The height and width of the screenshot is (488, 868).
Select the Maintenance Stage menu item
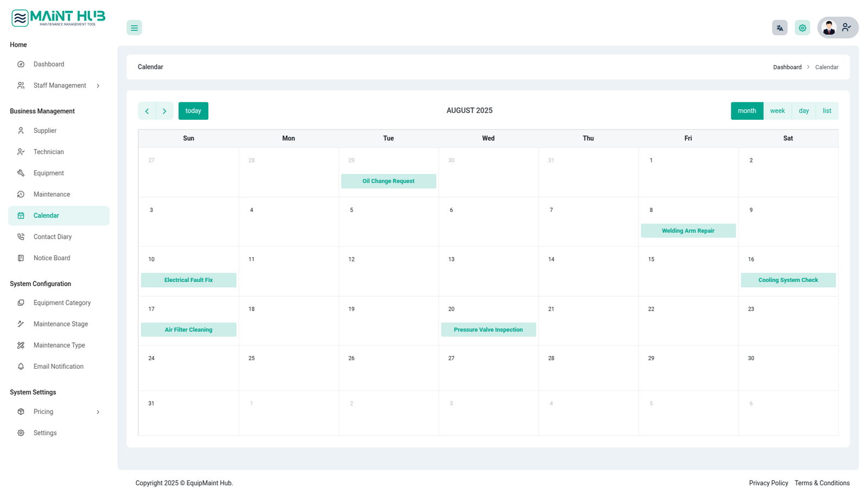click(60, 324)
